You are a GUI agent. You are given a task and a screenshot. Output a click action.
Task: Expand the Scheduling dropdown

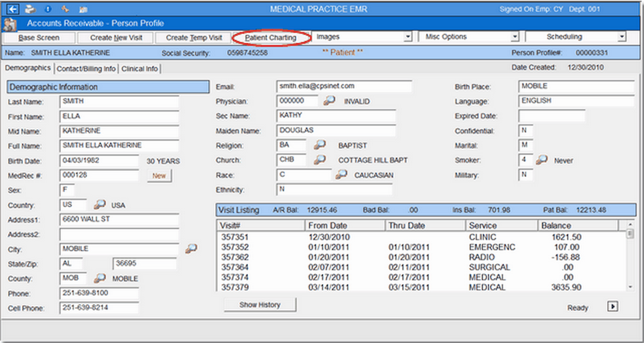(x=621, y=37)
